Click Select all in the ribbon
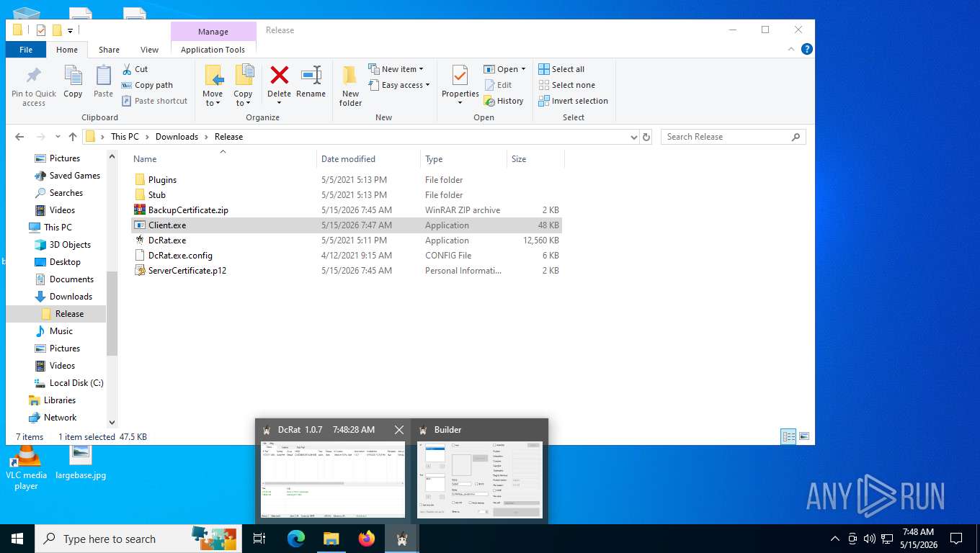 [x=561, y=69]
